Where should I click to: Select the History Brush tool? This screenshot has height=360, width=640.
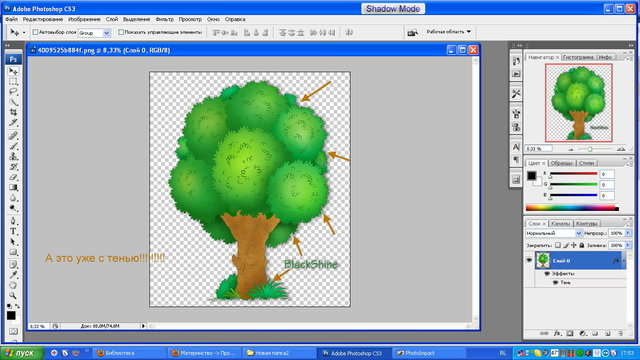[x=13, y=167]
